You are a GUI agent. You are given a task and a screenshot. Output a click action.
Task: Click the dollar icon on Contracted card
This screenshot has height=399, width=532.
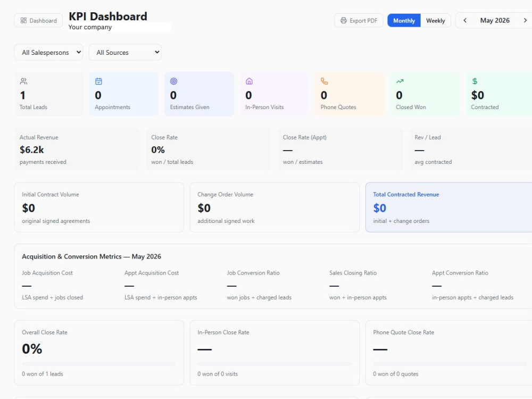[475, 81]
